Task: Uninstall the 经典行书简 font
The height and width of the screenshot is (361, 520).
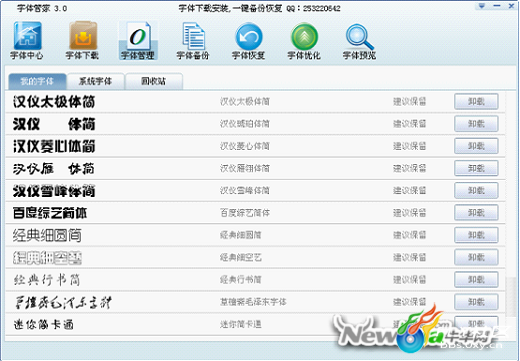Action: (x=476, y=279)
